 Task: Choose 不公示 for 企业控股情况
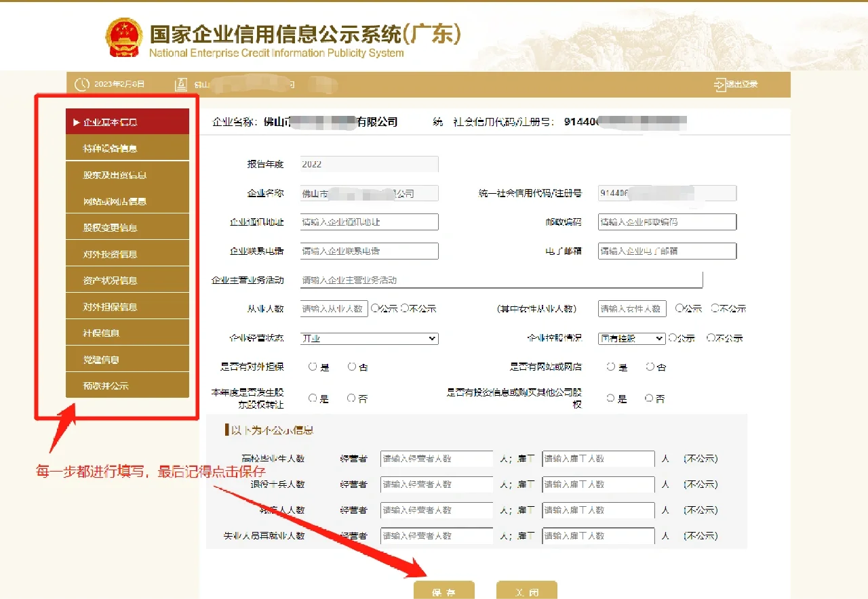[711, 337]
